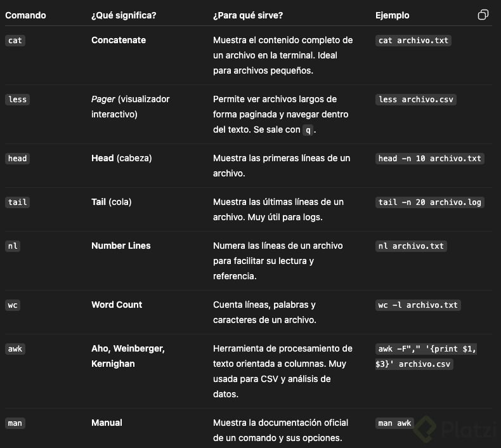Click the inline q key code chip

pyautogui.click(x=308, y=130)
